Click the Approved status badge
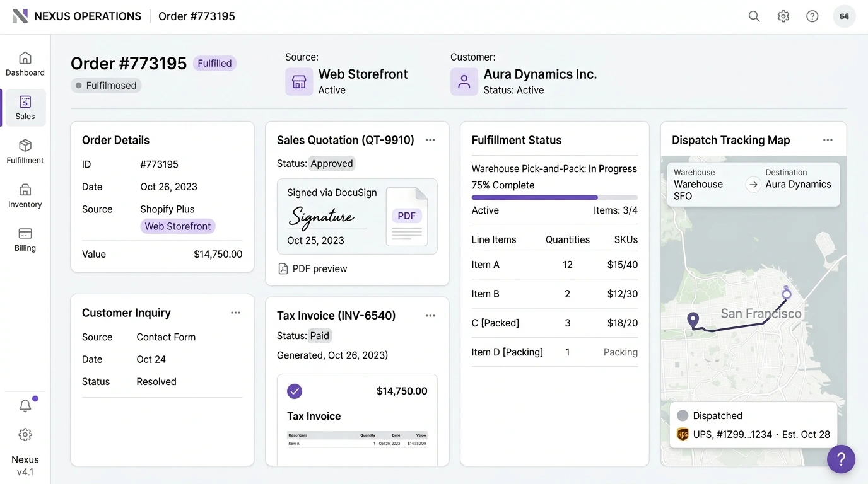The height and width of the screenshot is (484, 868). 332,163
